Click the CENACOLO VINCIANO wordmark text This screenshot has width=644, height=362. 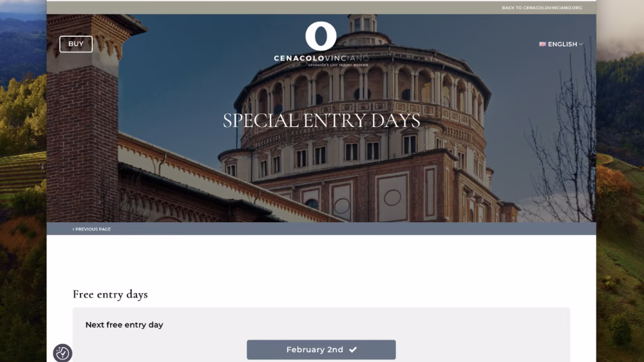[x=321, y=58]
